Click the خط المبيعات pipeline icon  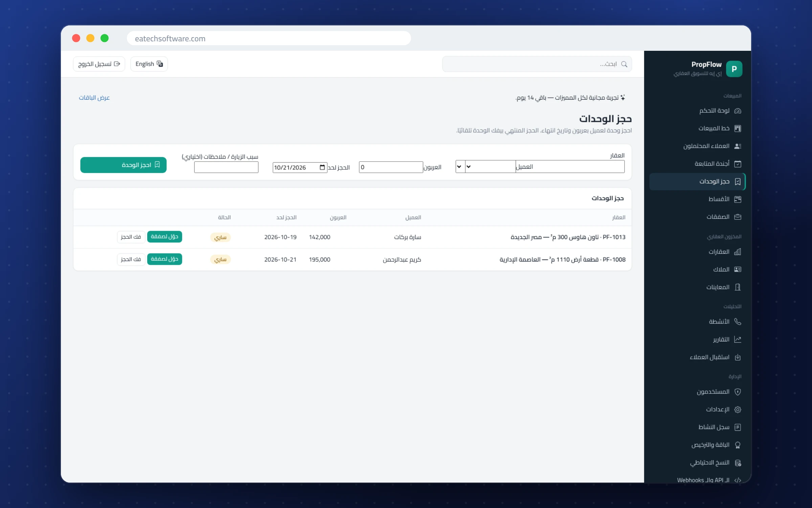tap(738, 128)
